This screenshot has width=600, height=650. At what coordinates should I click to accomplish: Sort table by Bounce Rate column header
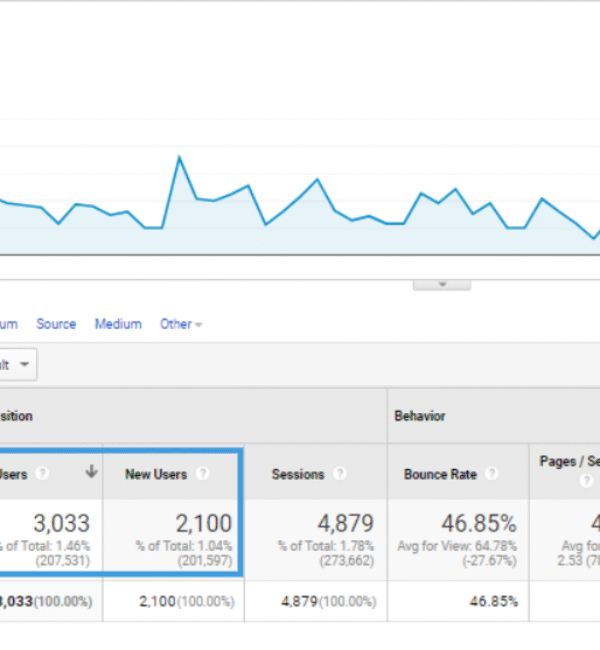pos(440,474)
